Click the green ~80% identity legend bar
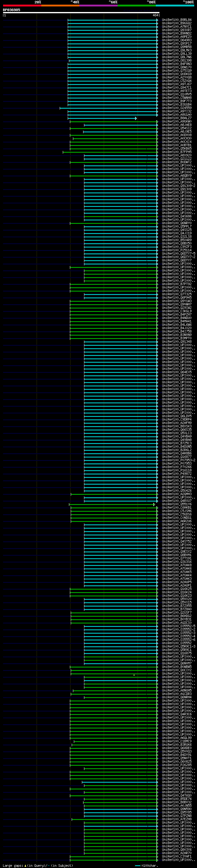Image resolution: width=197 pixels, height=868 pixels. point(137,6)
